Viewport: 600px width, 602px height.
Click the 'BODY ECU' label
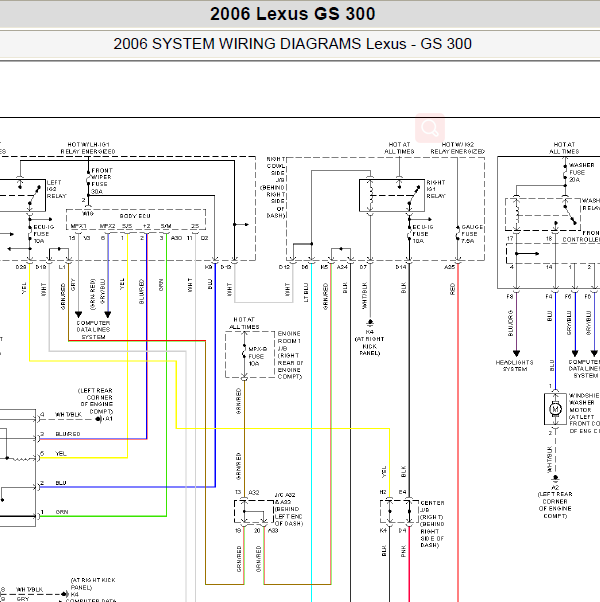click(135, 216)
